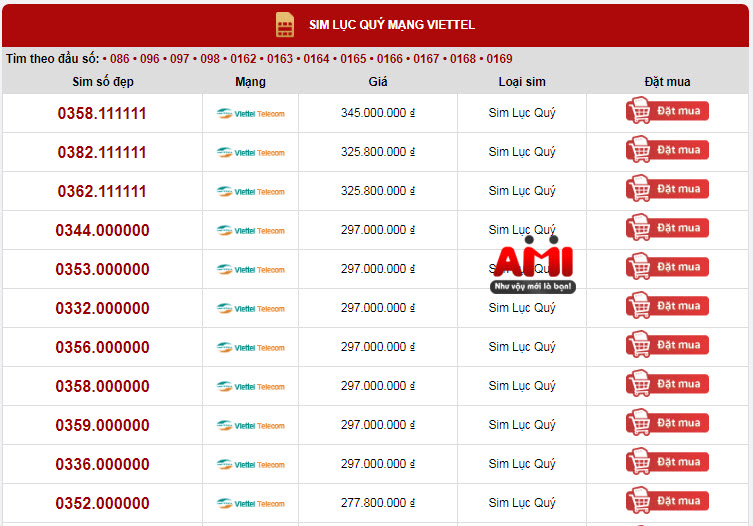Order sim 0336.000000 with Đặt mua
753x526 pixels.
[x=667, y=461]
